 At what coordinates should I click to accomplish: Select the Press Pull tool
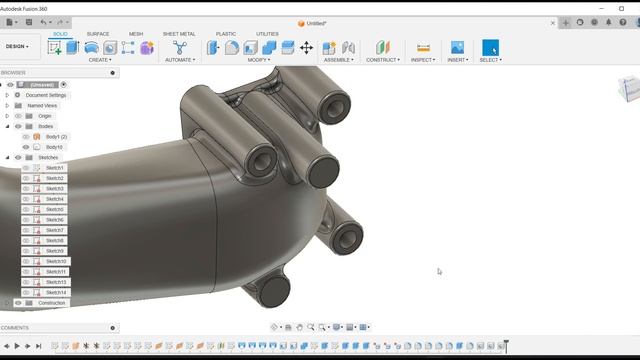(213, 48)
